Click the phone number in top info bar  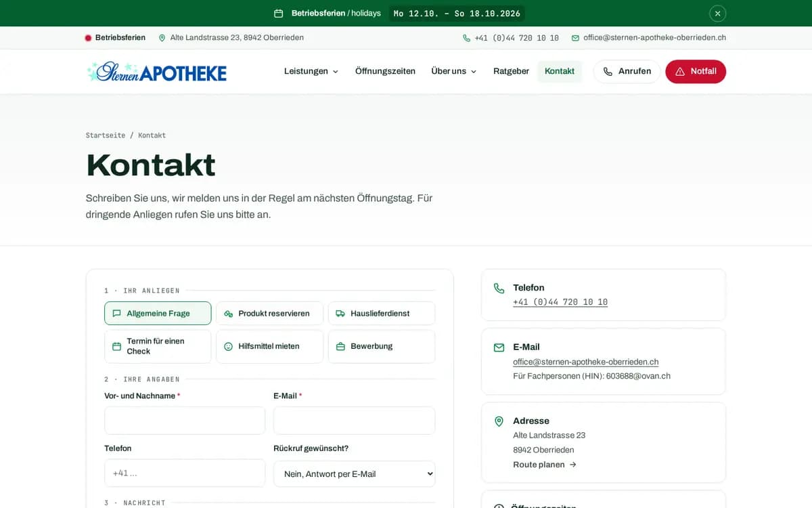pyautogui.click(x=517, y=38)
